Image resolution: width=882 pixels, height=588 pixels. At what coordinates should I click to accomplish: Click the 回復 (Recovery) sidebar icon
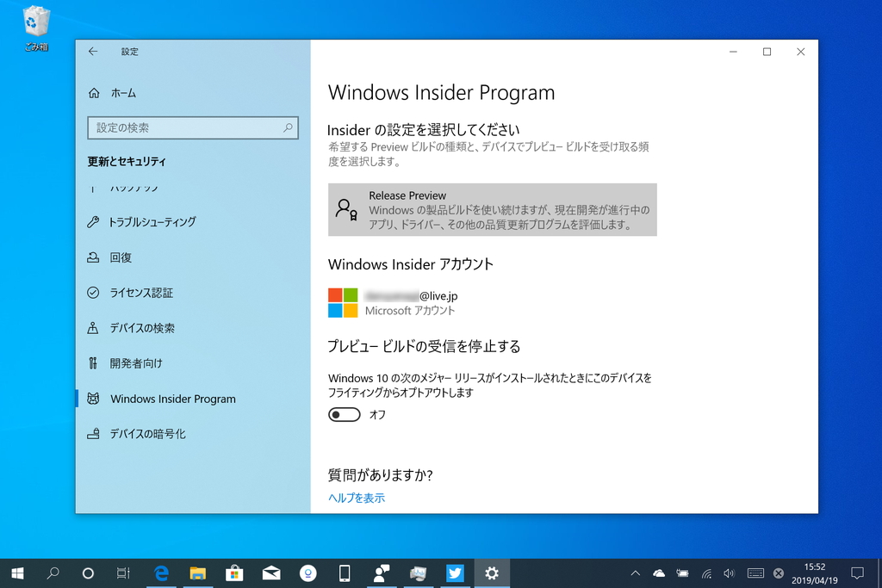point(93,257)
